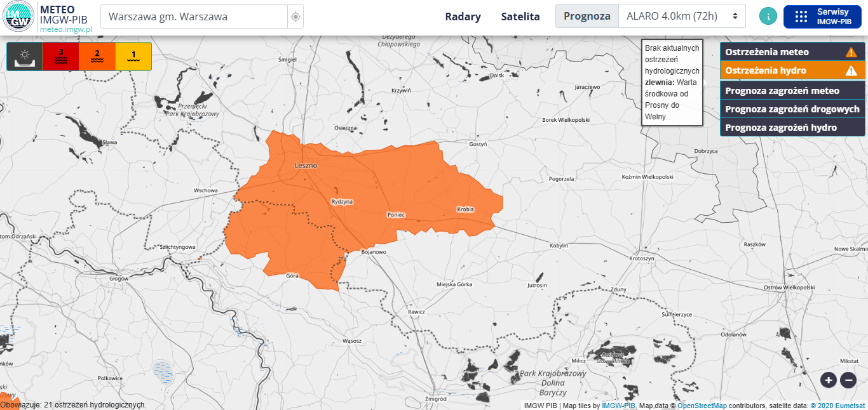Open the Radary menu item

[463, 17]
